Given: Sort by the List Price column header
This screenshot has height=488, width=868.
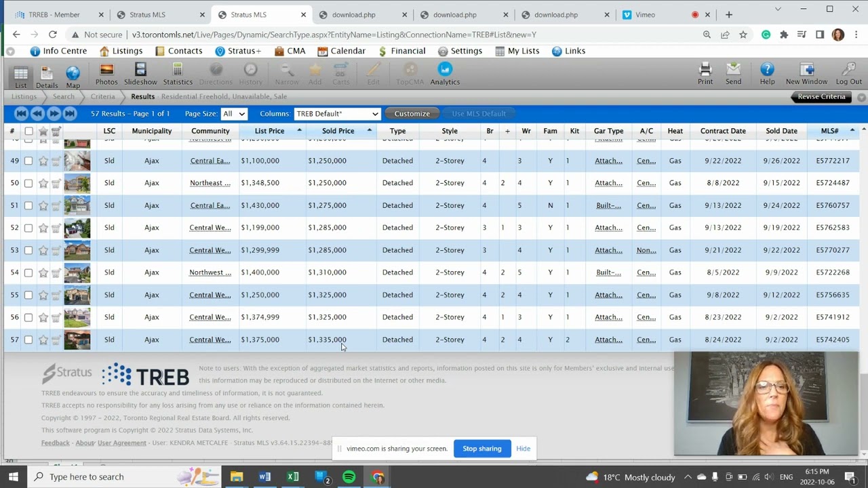Looking at the screenshot, I should (x=269, y=131).
